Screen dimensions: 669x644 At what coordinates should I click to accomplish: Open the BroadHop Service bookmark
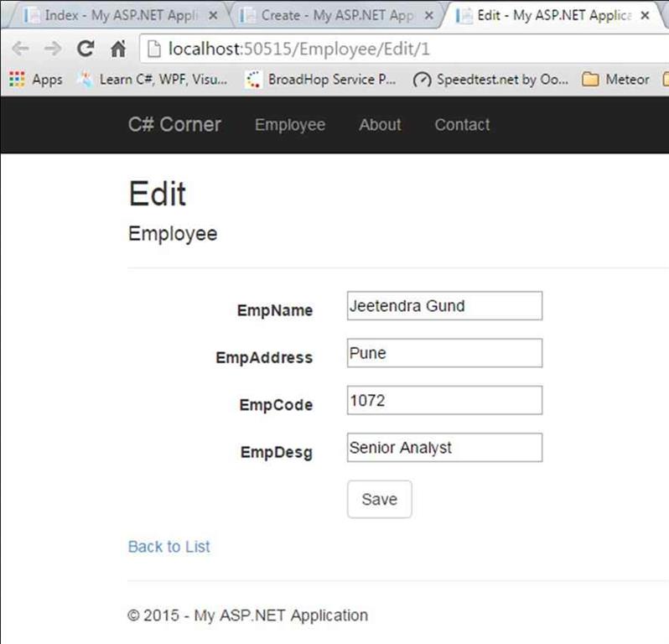(321, 80)
